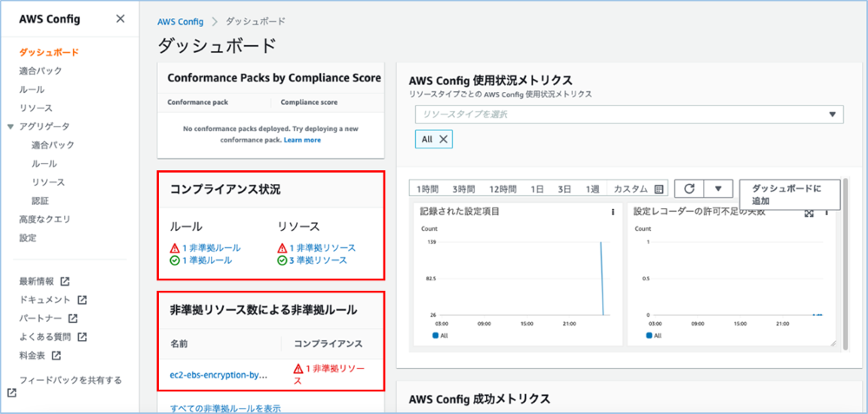Viewport: 868px width, 414px height.
Task: Click external-link icon beside 最新情報
Action: [x=65, y=281]
